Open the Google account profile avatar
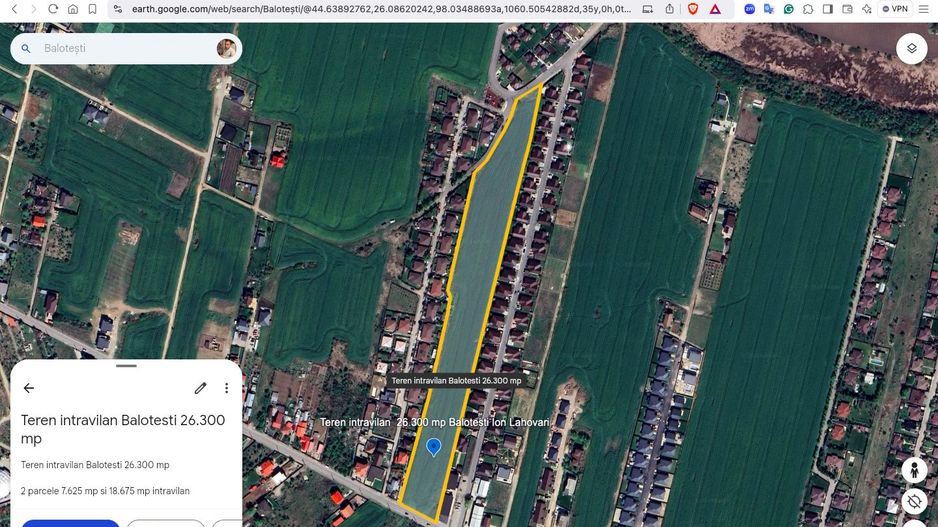Image resolution: width=938 pixels, height=527 pixels. [226, 48]
